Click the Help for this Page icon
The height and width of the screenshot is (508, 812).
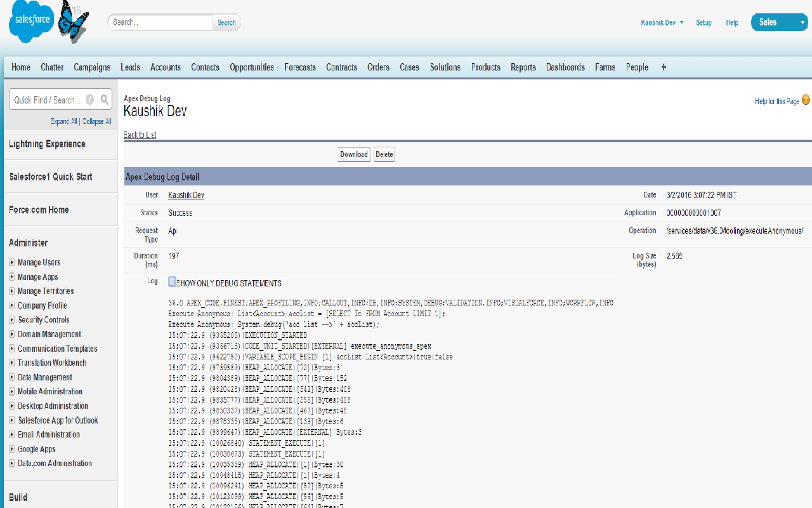coord(806,100)
